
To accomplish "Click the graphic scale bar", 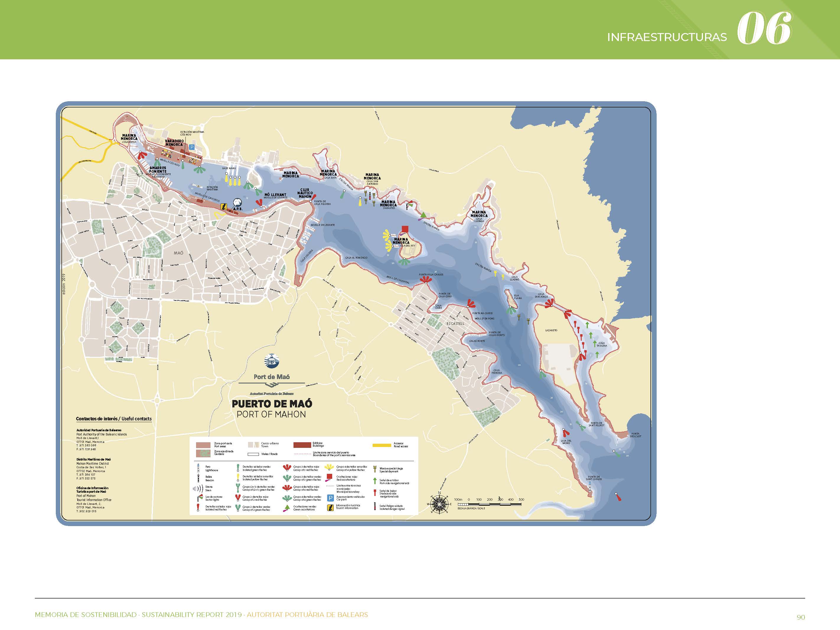I will click(x=490, y=505).
